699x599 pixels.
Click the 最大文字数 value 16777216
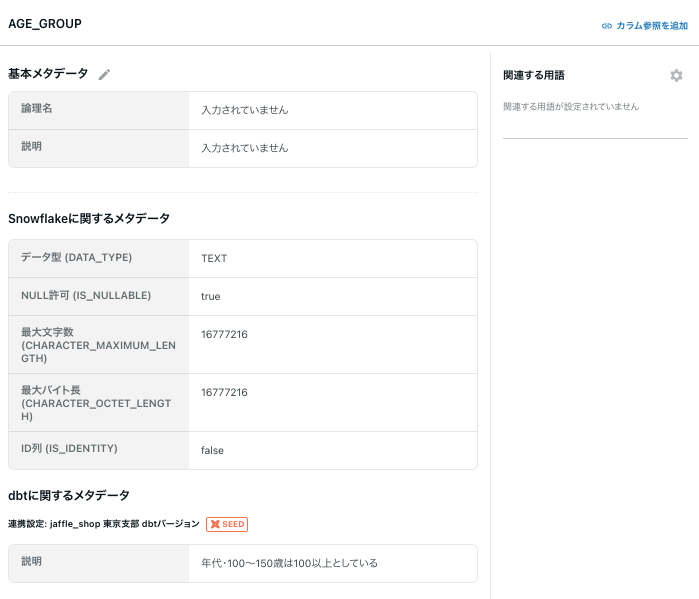[224, 334]
